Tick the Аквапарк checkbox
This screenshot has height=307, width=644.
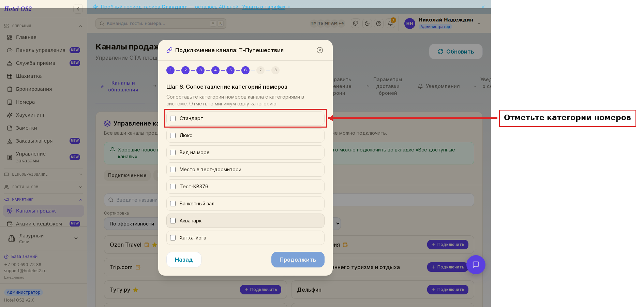[x=173, y=221]
